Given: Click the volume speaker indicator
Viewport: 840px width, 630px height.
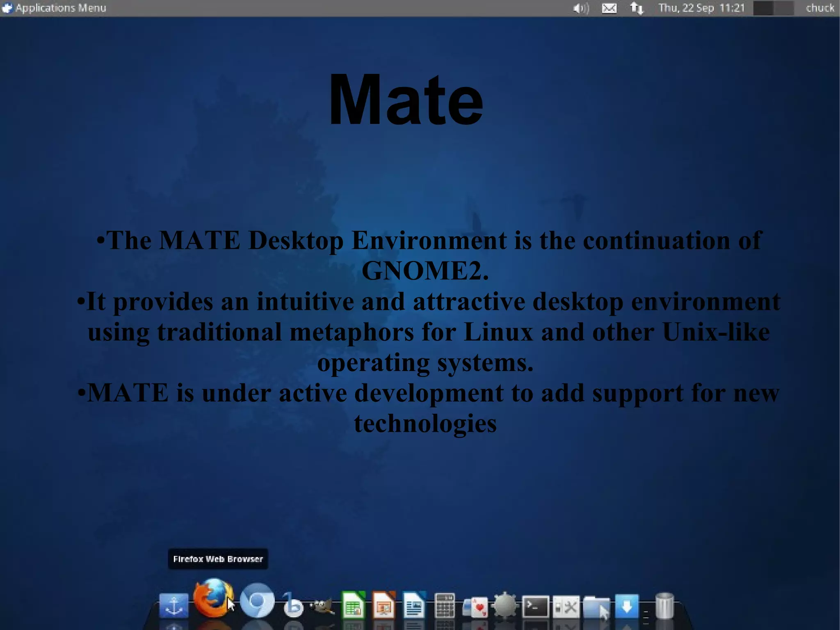Looking at the screenshot, I should point(580,8).
